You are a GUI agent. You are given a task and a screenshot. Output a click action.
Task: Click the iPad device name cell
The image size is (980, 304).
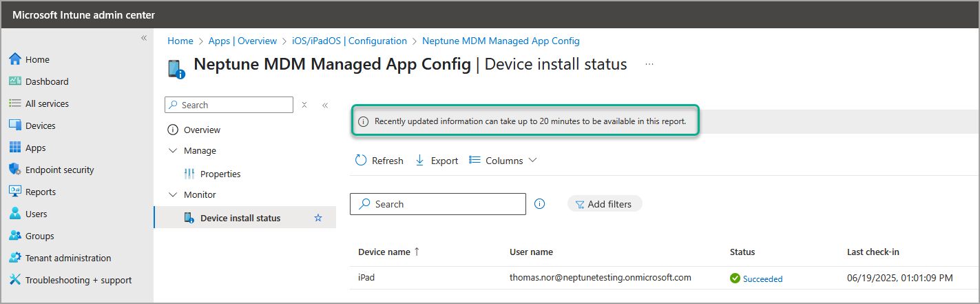(x=366, y=278)
